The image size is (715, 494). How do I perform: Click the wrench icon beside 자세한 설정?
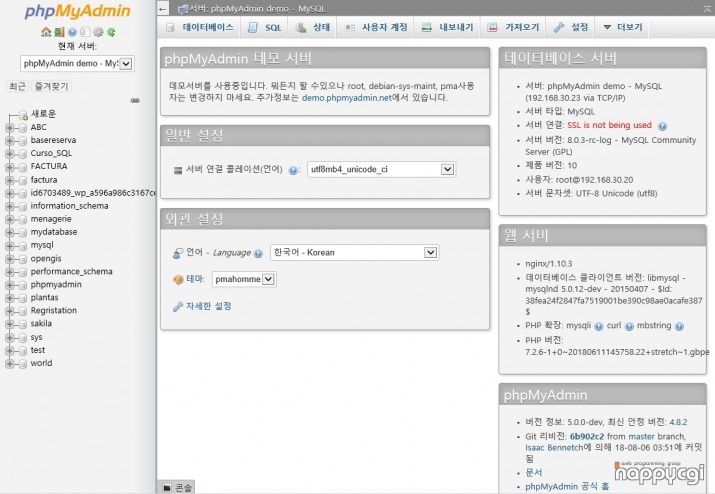coord(178,307)
